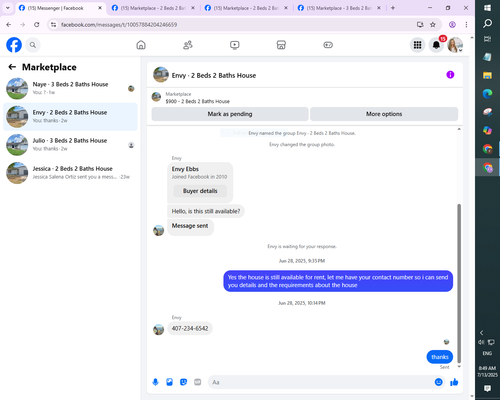
Task: Click the phone number message 407-234-6542
Action: pos(190,328)
